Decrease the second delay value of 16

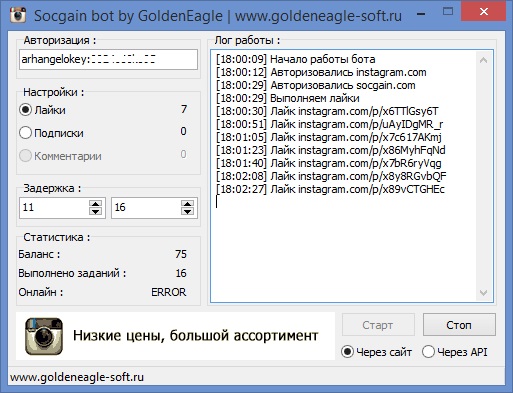[187, 212]
